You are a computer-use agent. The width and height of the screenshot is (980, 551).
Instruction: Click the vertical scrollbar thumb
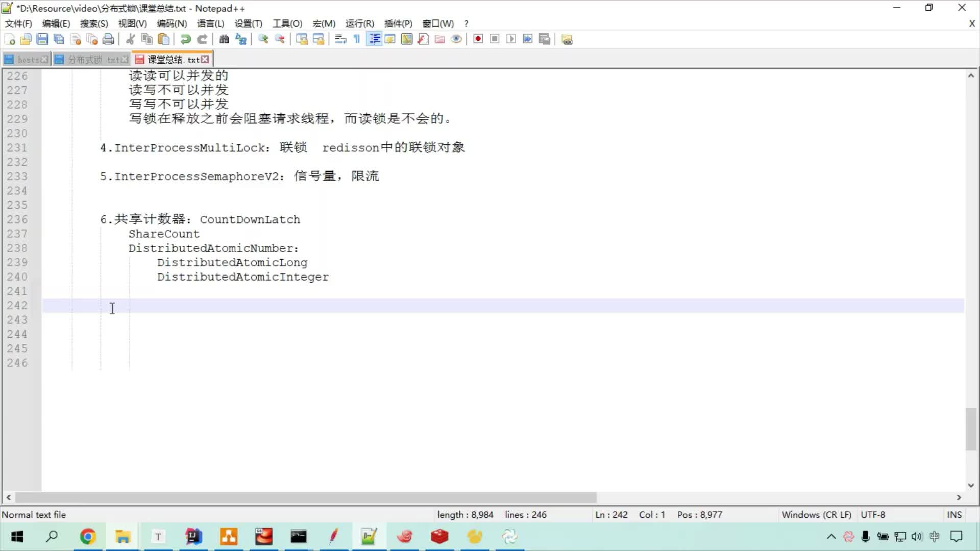click(971, 429)
